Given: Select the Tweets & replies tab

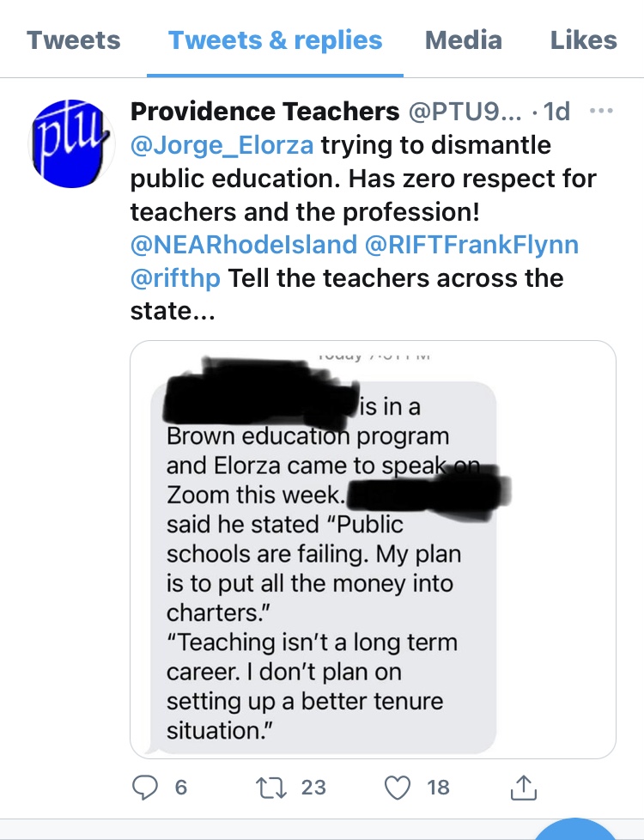Looking at the screenshot, I should [x=276, y=40].
